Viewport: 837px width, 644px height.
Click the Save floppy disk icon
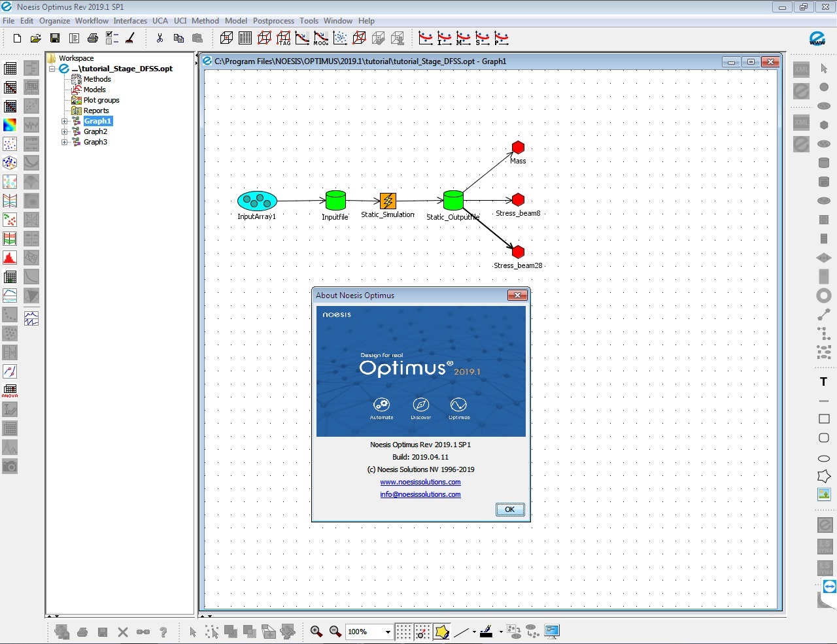(x=55, y=39)
